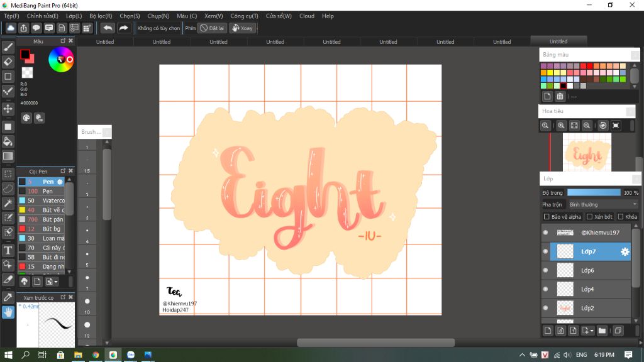Enable Bảo vệ alpha checkbox

tap(547, 217)
